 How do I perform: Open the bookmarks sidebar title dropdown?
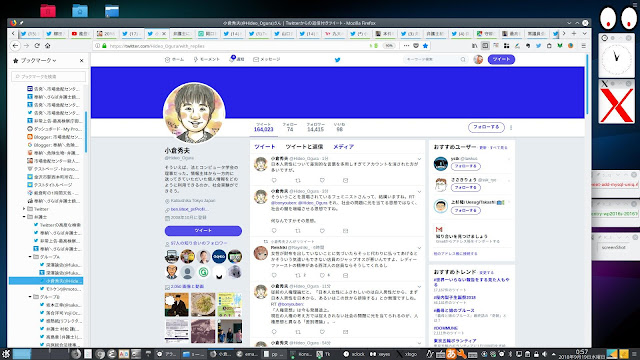pyautogui.click(x=38, y=60)
